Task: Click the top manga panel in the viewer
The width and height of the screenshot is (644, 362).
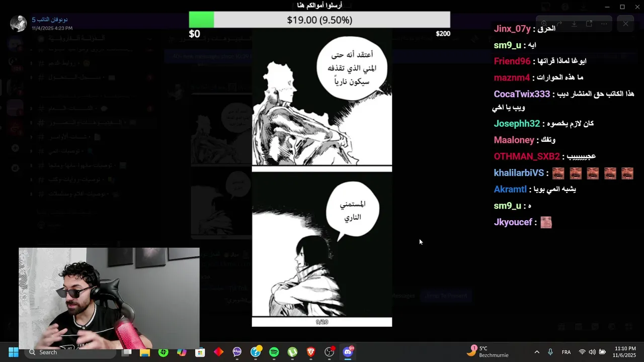Action: point(322,97)
